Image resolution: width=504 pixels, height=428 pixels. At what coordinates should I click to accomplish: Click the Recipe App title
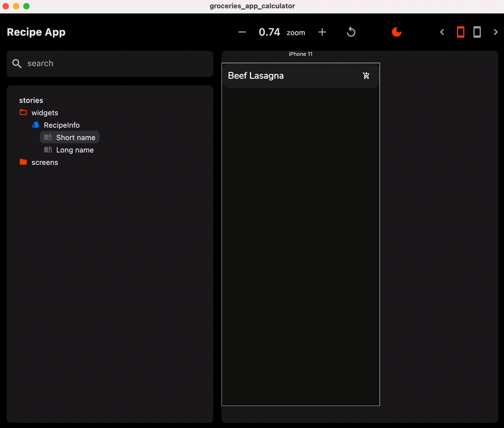pyautogui.click(x=36, y=32)
